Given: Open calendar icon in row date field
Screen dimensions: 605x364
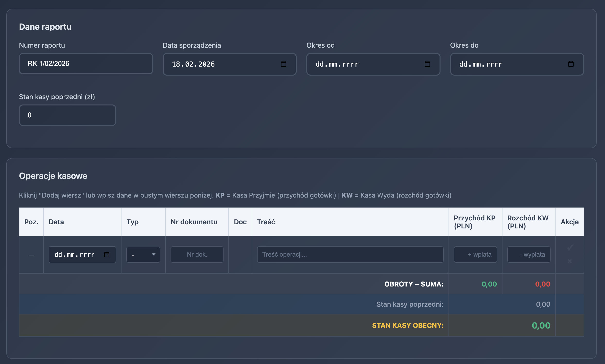Looking at the screenshot, I should 107,254.
